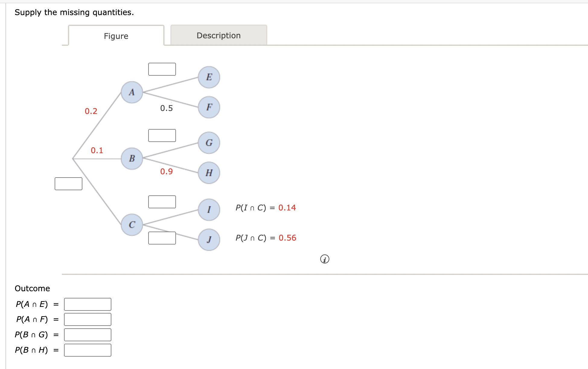Switch to the Description tab

219,35
